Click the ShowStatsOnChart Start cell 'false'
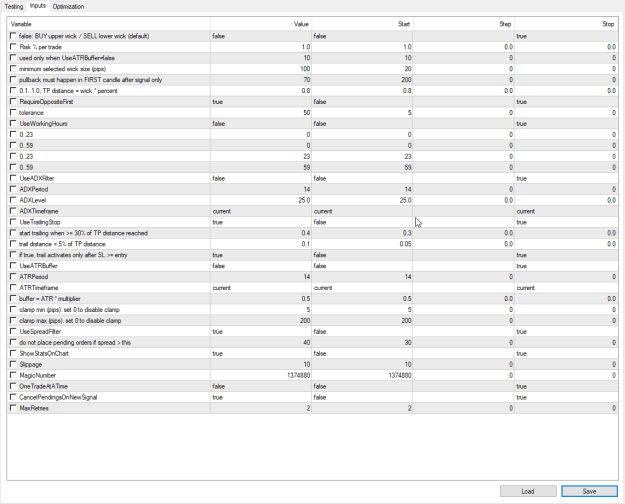The width and height of the screenshot is (625, 504). [362, 354]
